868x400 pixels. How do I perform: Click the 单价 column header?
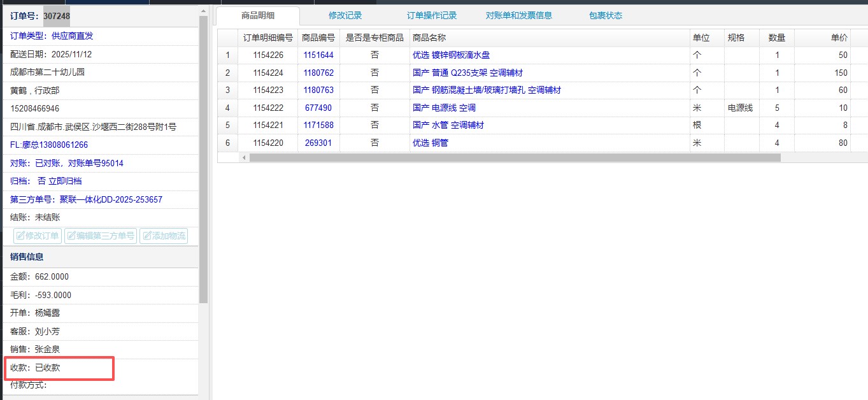[839, 38]
